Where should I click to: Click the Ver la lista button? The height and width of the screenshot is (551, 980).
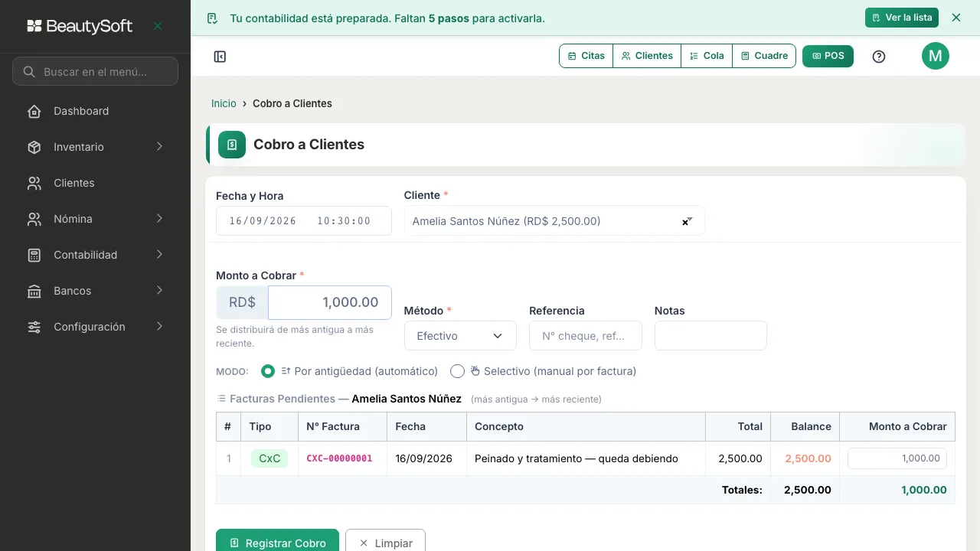[902, 18]
